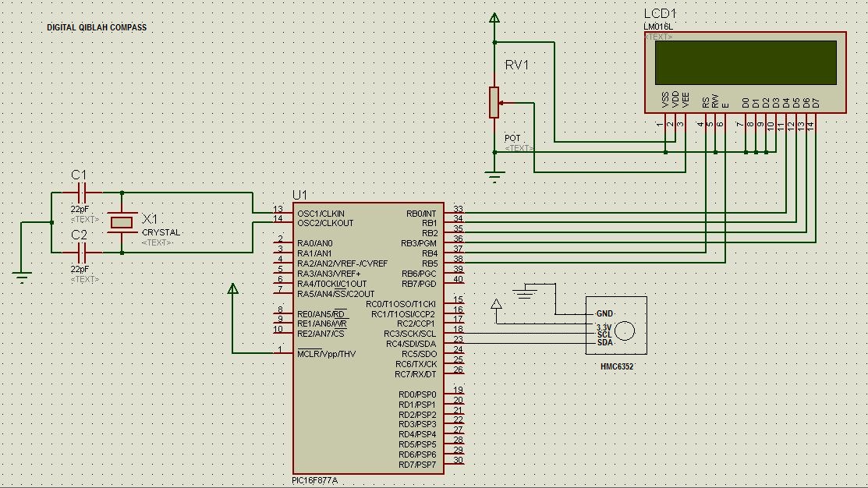This screenshot has height=488, width=868.
Task: Click the power symbol near MCLR pin
Action: pos(232,288)
